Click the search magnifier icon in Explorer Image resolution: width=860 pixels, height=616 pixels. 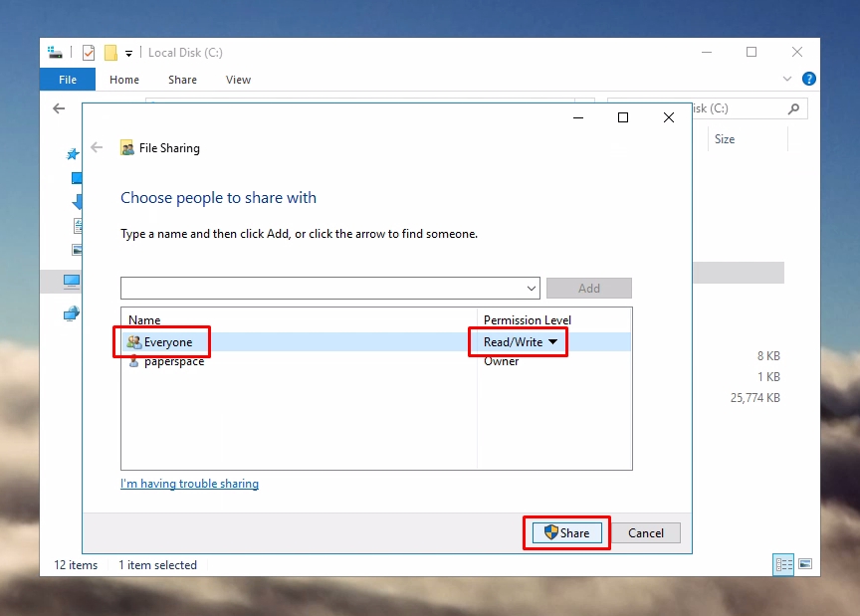[x=793, y=108]
